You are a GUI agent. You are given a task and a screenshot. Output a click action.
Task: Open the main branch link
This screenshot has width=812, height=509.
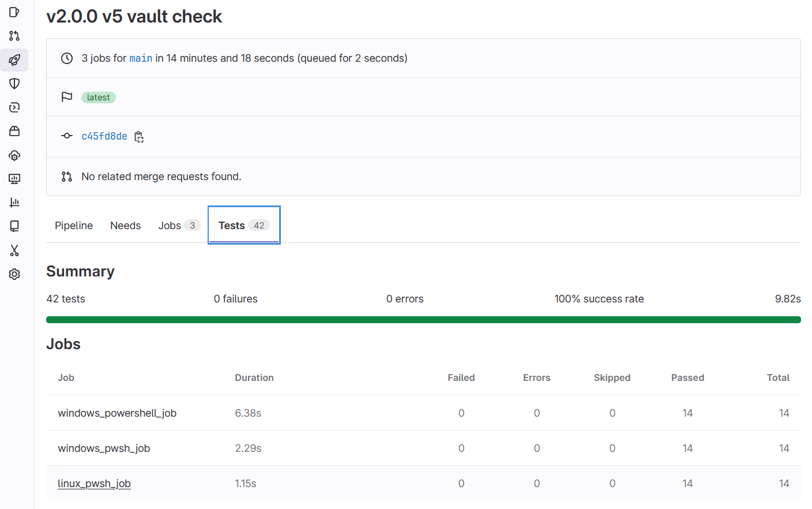pos(141,58)
